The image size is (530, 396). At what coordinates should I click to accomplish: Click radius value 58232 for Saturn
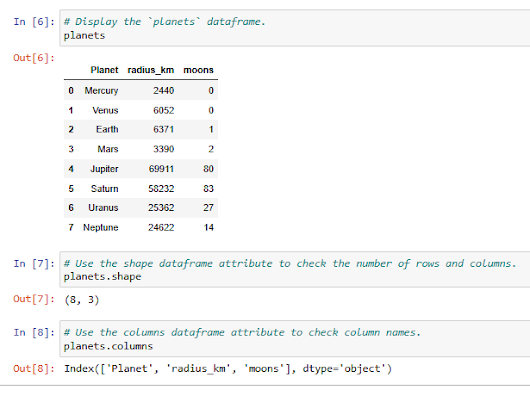click(x=161, y=189)
